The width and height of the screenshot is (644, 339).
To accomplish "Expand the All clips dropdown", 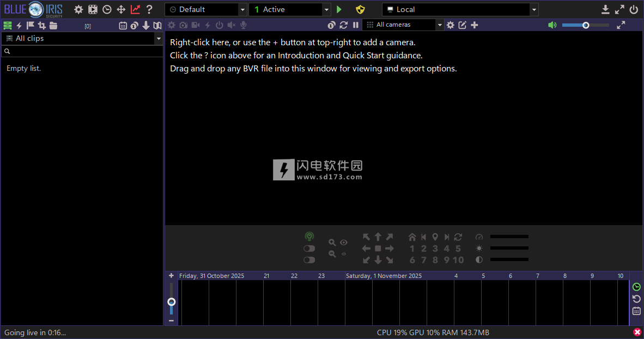I will [159, 39].
